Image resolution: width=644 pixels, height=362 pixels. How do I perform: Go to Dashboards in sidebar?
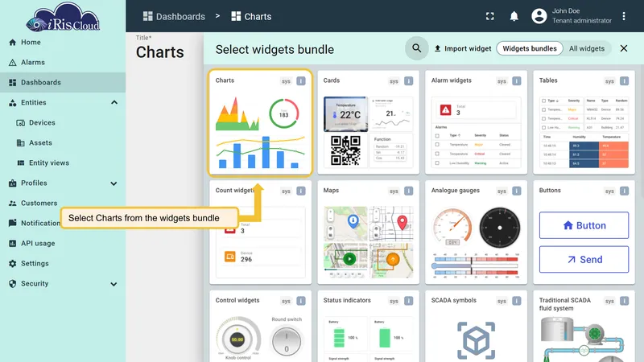click(63, 83)
